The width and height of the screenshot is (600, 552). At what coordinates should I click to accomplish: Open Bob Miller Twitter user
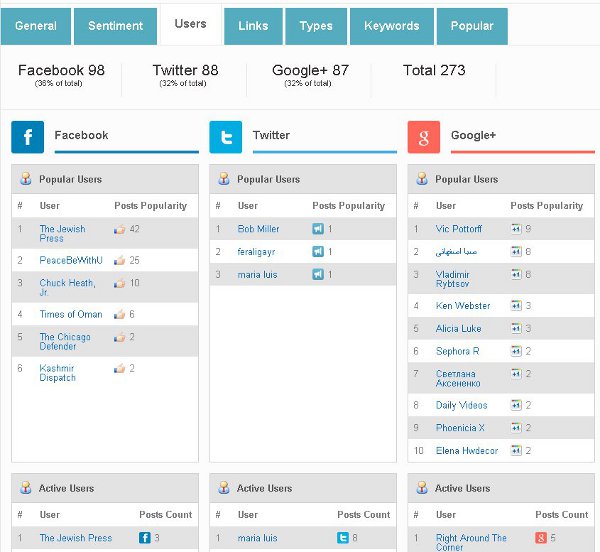(258, 229)
